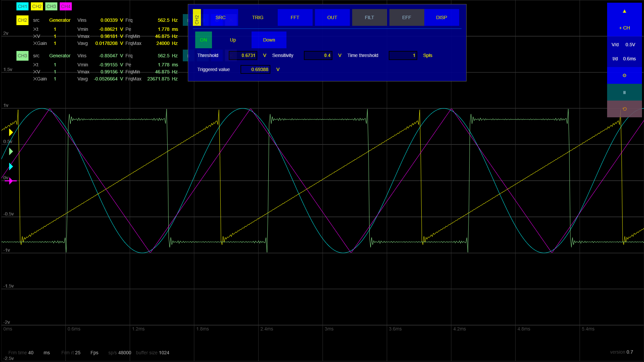The image size is (644, 362).
Task: Toggle CH4 magenta channel at top
Action: (65, 6)
